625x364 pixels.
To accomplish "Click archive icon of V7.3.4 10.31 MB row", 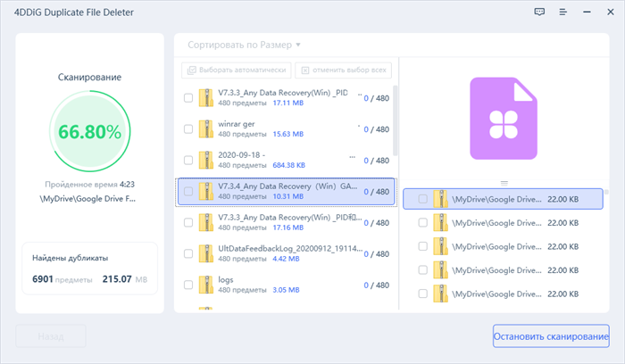I will pyautogui.click(x=206, y=191).
